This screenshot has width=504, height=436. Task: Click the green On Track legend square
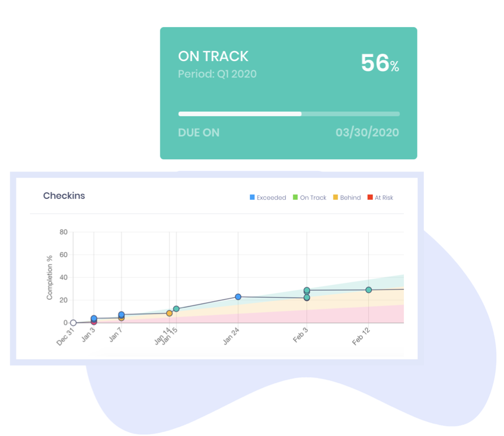(295, 197)
